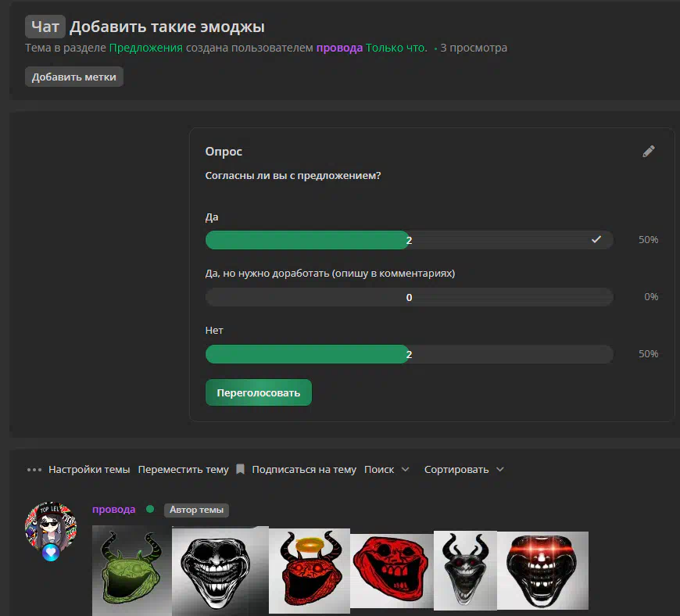Open the провода user avatar
This screenshot has height=616, width=680.
pos(51,528)
